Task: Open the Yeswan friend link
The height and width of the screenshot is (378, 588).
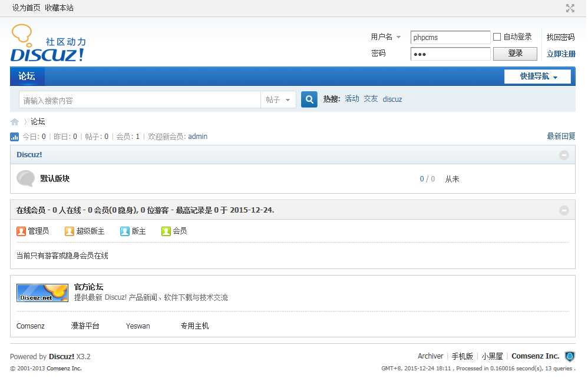Action: tap(138, 326)
